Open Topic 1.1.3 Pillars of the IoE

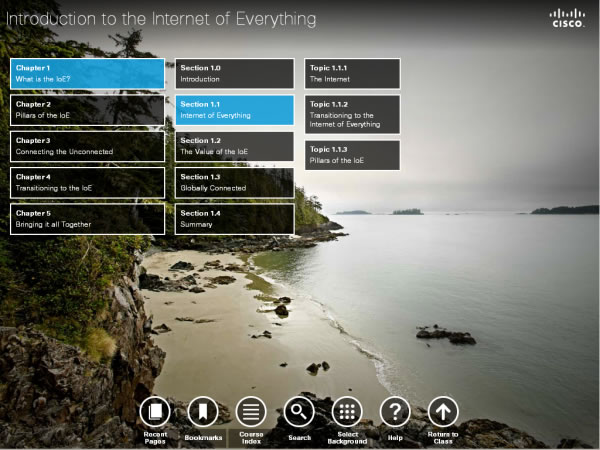[x=352, y=155]
